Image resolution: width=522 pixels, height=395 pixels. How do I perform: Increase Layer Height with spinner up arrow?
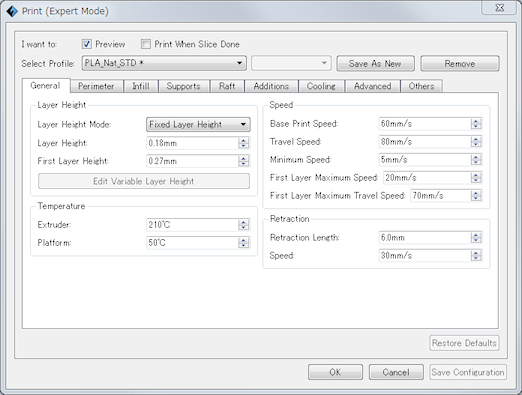tap(244, 140)
